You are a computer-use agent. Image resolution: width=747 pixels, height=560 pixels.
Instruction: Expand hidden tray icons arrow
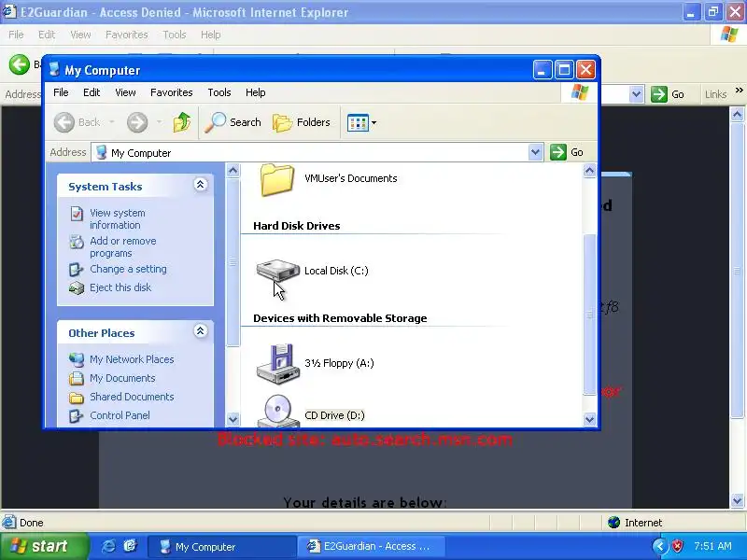click(x=660, y=546)
